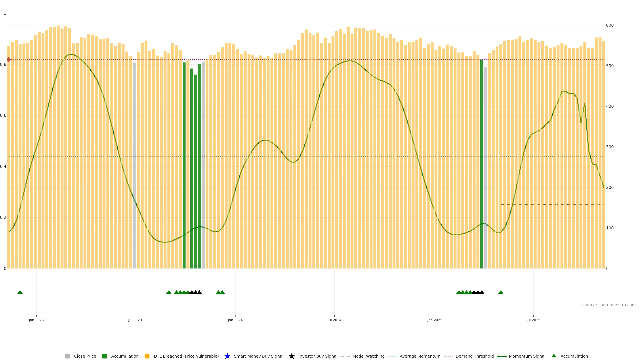
Task: Click the lone green triangle before Jan 2023
Action: click(20, 292)
